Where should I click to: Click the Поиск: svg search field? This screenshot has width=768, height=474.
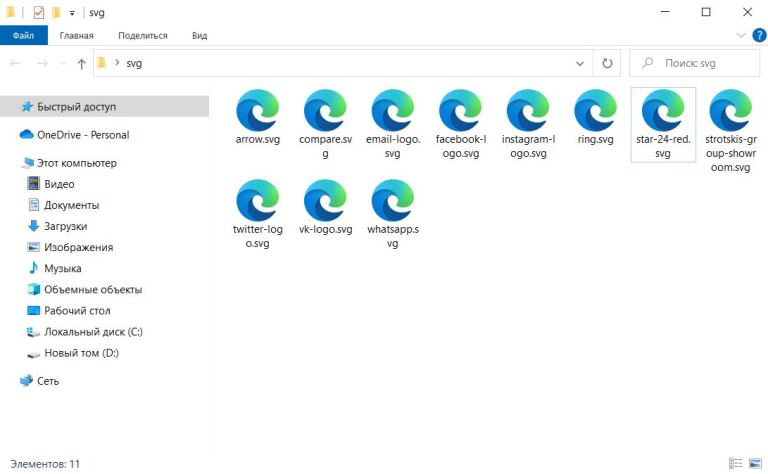tap(695, 63)
